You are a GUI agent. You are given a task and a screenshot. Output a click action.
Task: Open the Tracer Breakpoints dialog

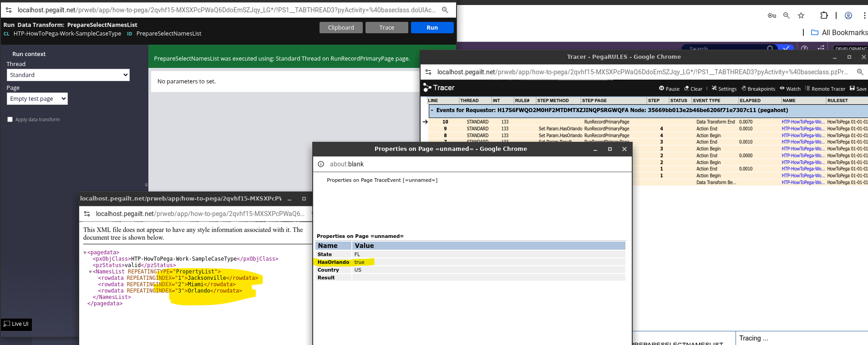tap(758, 89)
